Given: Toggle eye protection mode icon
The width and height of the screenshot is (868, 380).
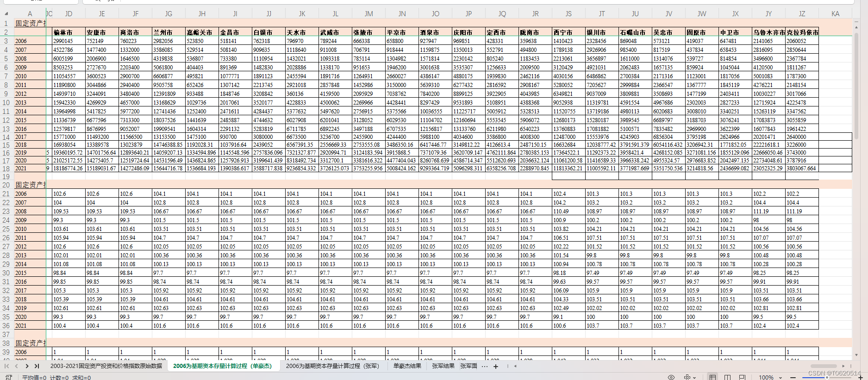Looking at the screenshot, I should pyautogui.click(x=671, y=377).
